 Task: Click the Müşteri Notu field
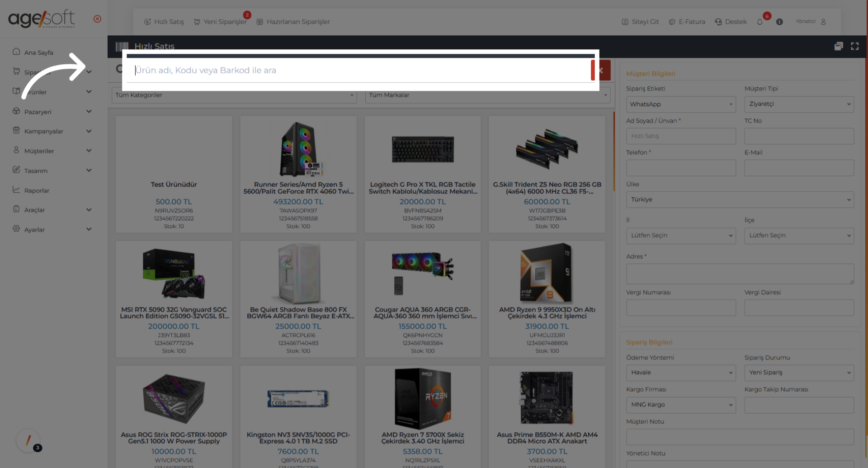point(740,437)
